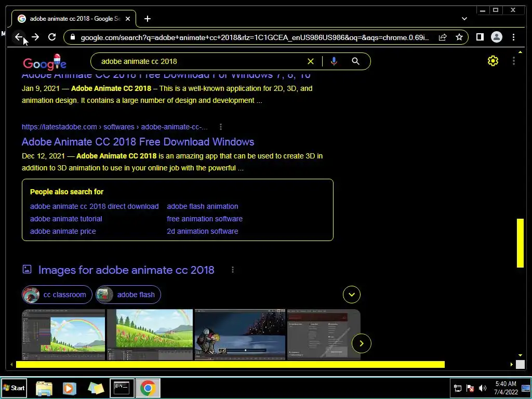Open the Chrome profile avatar
Viewport: 532px width, 399px height.
coord(496,37)
